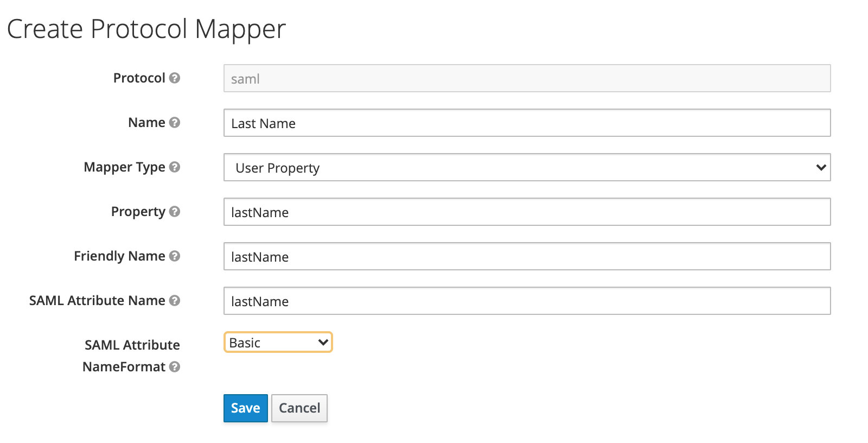The height and width of the screenshot is (443, 868).
Task: Click the SAML Attribute Name input box
Action: (526, 301)
